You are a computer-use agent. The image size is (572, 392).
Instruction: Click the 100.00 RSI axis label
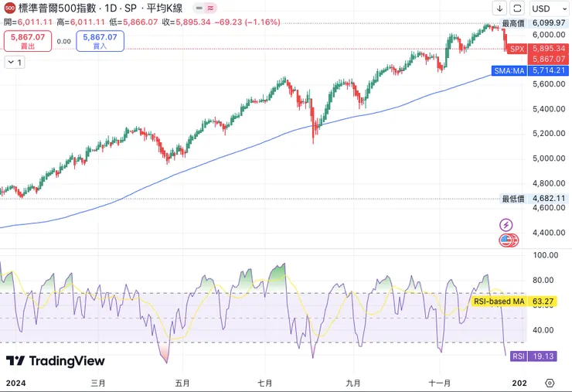click(x=546, y=255)
